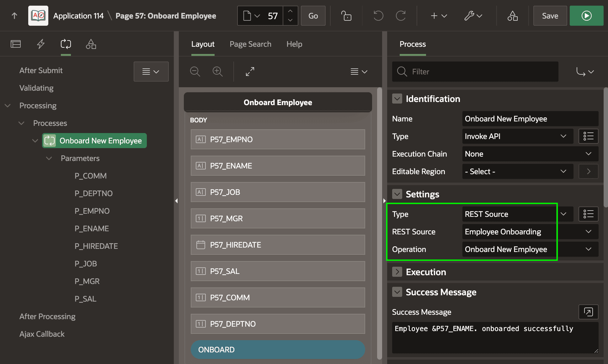Zoom out the layout view
The image size is (608, 364).
195,72
